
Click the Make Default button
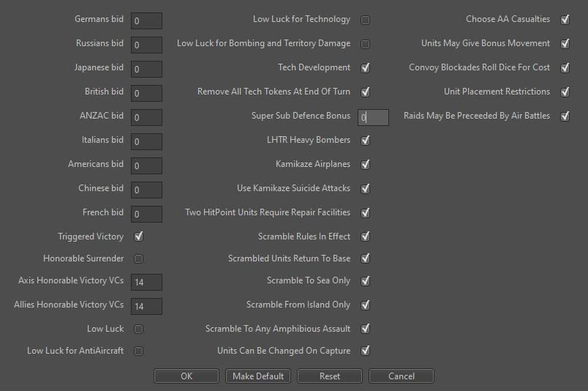(x=258, y=376)
